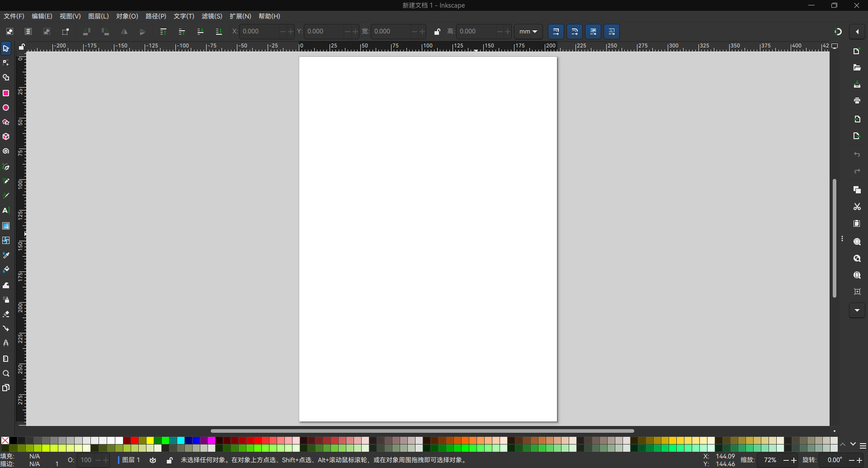Toggle the width/height ratio lock
868x468 pixels.
point(437,32)
